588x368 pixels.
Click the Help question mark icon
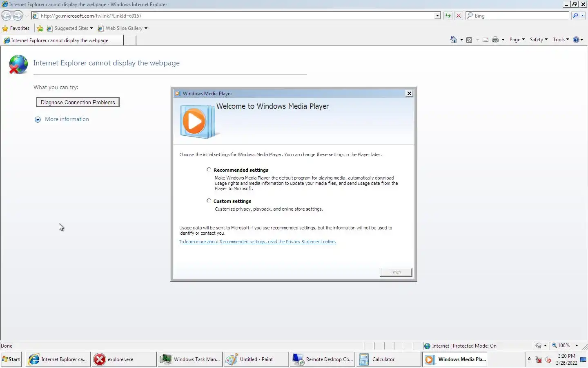point(576,40)
